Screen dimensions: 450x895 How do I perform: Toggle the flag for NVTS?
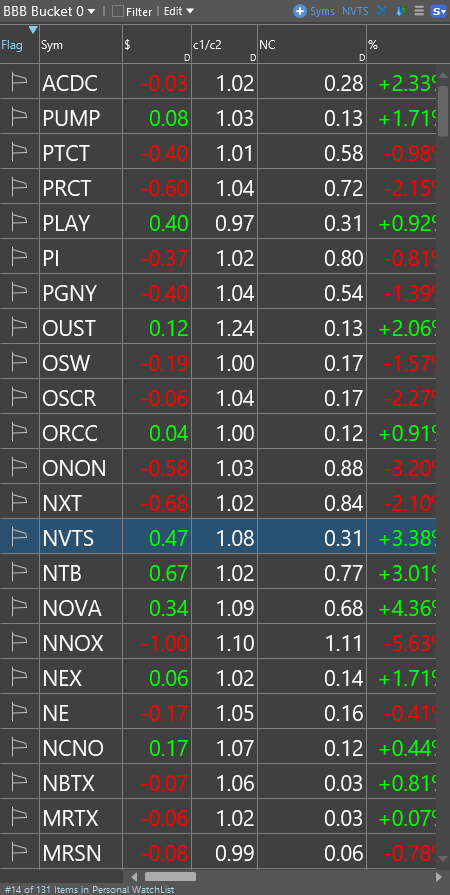point(19,538)
